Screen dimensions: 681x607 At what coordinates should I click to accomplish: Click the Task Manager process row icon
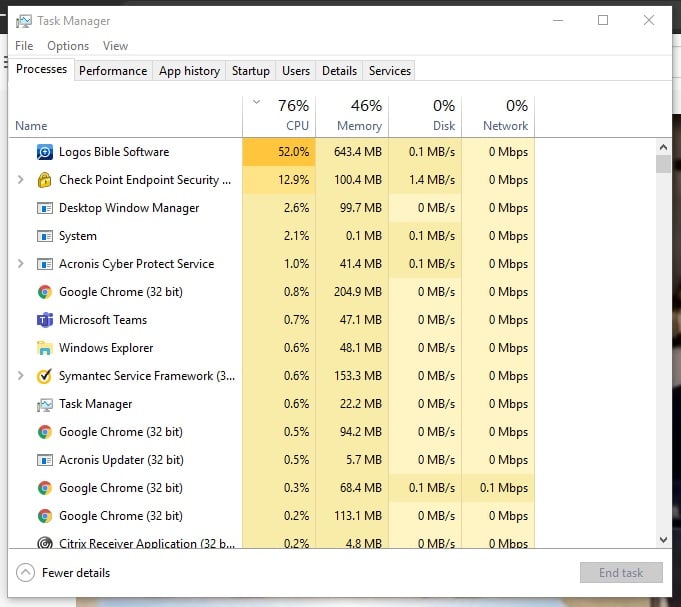[45, 404]
